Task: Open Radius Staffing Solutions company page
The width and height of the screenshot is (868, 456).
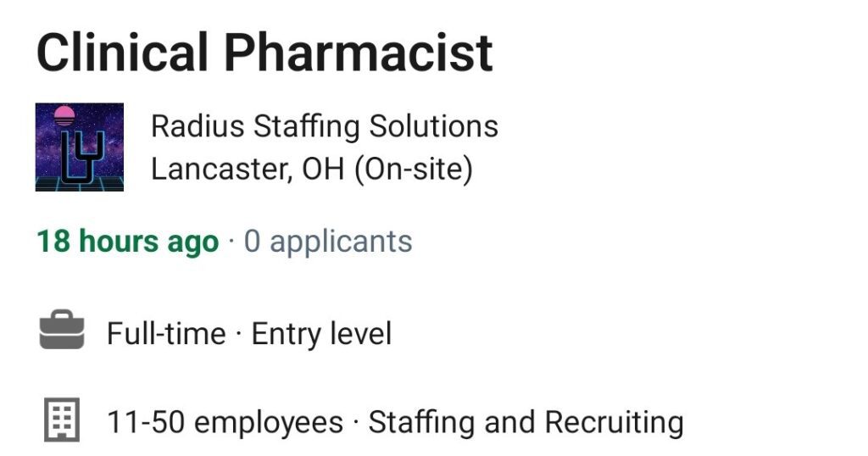Action: click(325, 126)
